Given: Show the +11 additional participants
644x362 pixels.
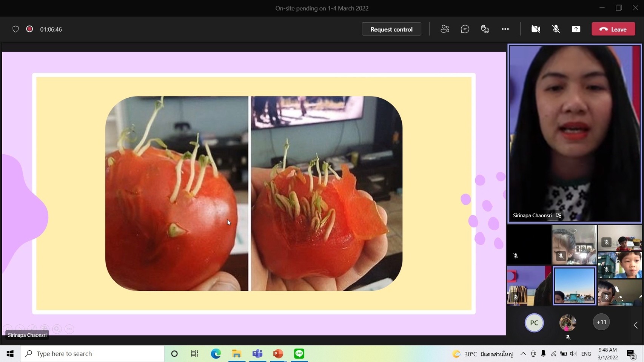Looking at the screenshot, I should (x=601, y=322).
